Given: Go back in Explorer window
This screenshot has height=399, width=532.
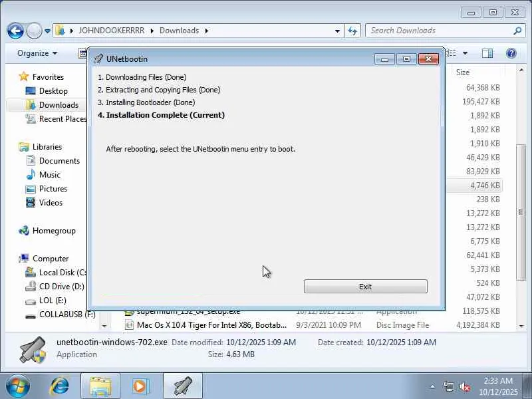Looking at the screenshot, I should [x=15, y=31].
